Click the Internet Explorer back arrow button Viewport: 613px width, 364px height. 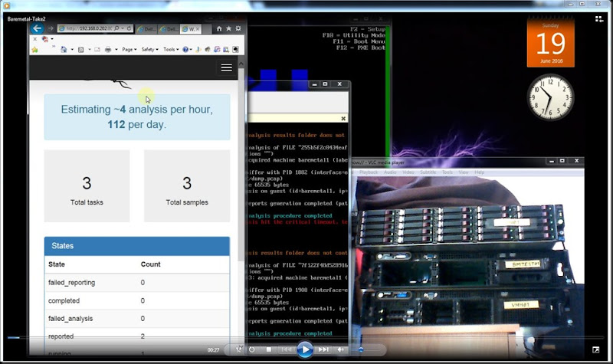click(36, 28)
